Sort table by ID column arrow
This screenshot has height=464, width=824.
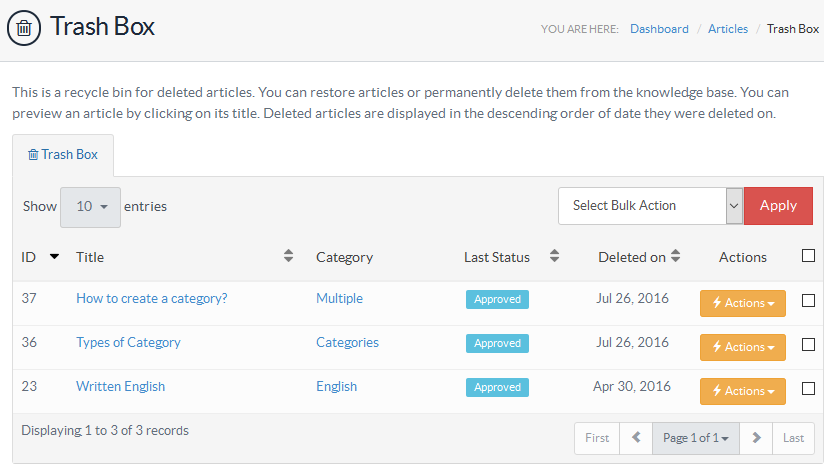pyautogui.click(x=54, y=257)
